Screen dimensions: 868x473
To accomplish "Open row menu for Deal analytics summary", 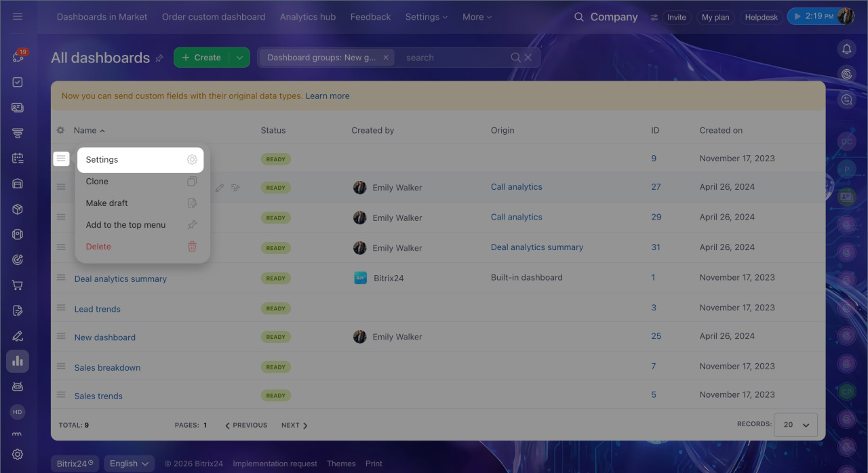I will coord(61,277).
